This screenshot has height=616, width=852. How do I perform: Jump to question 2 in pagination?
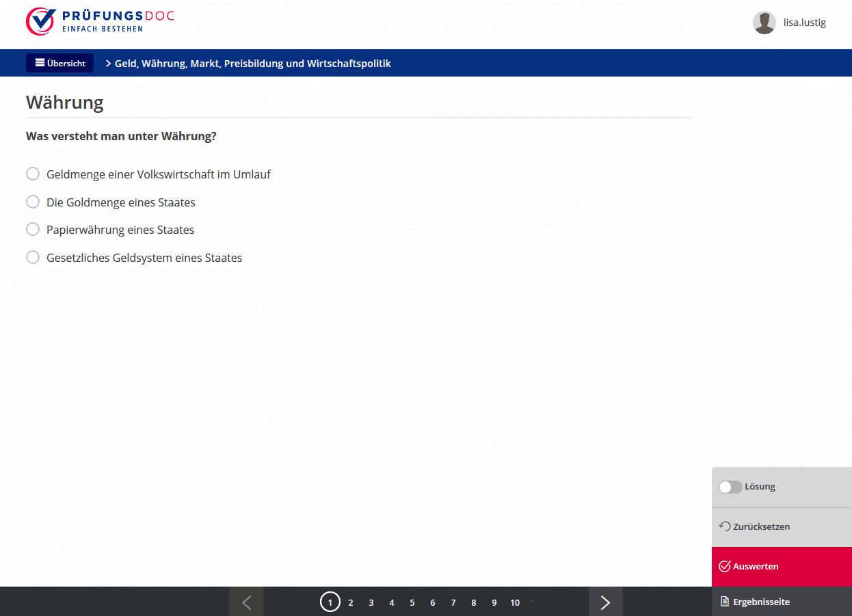(351, 602)
